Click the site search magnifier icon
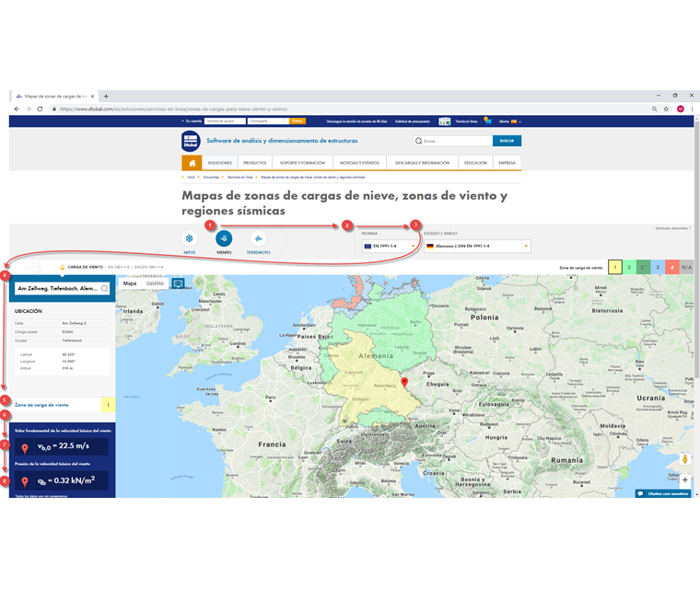Image resolution: width=700 pixels, height=589 pixels. (x=418, y=141)
